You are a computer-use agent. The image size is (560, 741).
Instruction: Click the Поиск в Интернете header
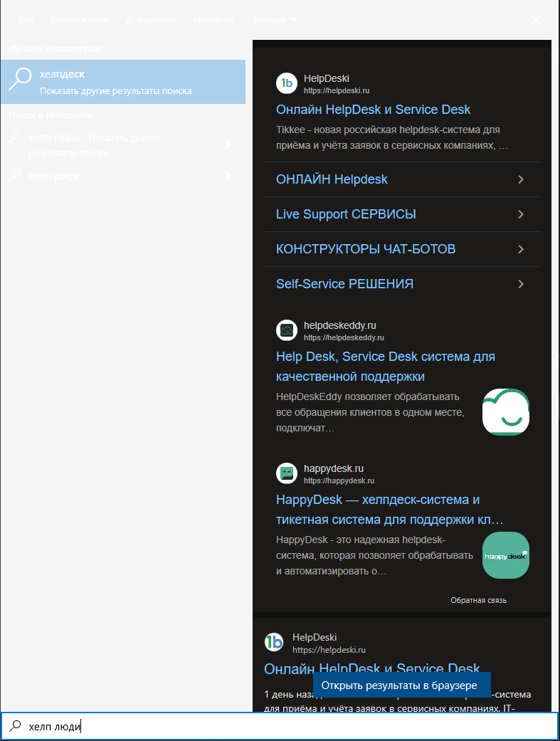tap(50, 115)
